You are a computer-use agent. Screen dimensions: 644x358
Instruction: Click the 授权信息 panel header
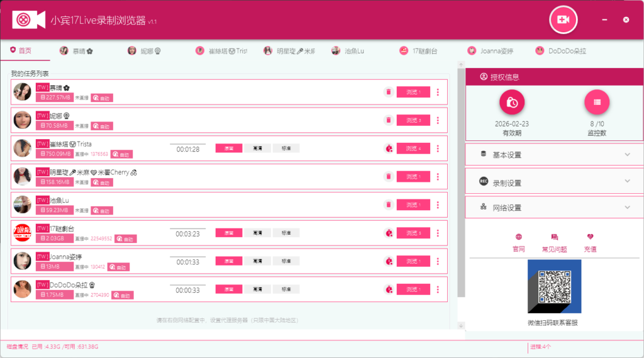(x=554, y=77)
